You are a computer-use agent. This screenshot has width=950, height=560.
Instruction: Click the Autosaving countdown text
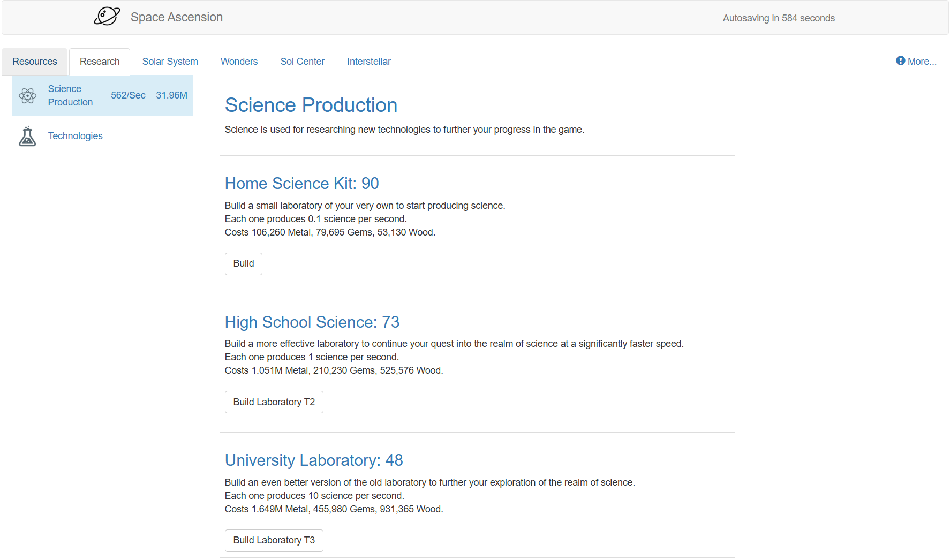[778, 18]
